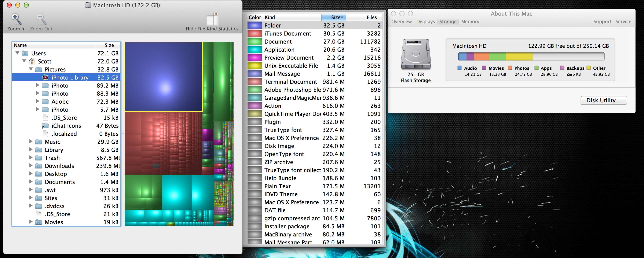Open the Memory tab
This screenshot has height=258, width=644.
tap(470, 22)
